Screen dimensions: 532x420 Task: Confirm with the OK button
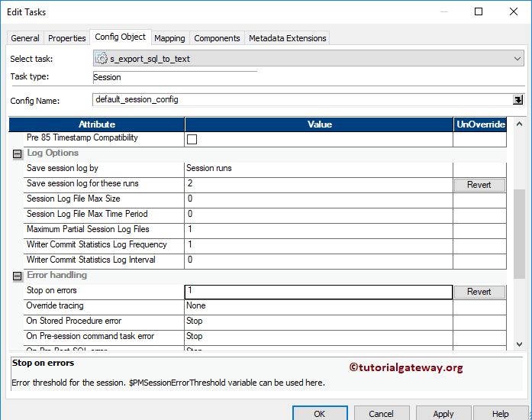tap(320, 414)
